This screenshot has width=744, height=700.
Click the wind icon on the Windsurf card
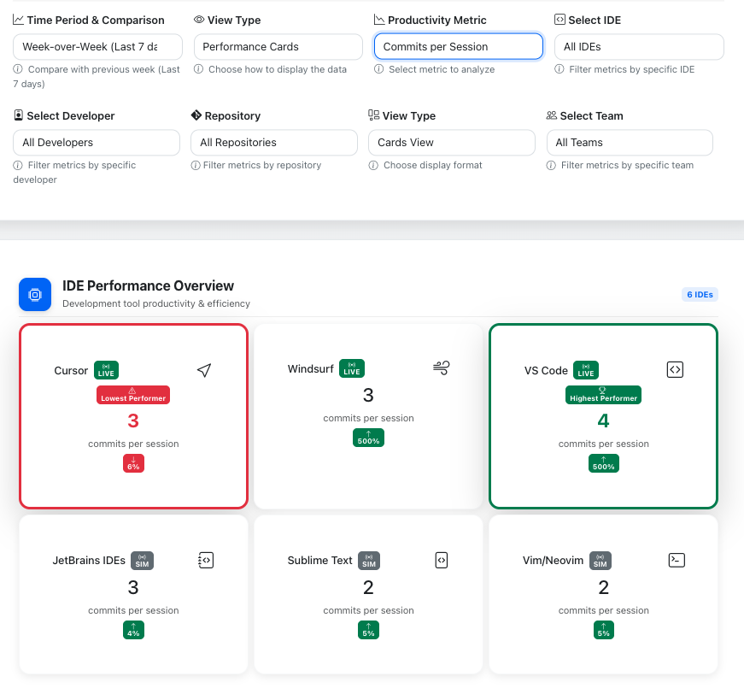(x=441, y=368)
